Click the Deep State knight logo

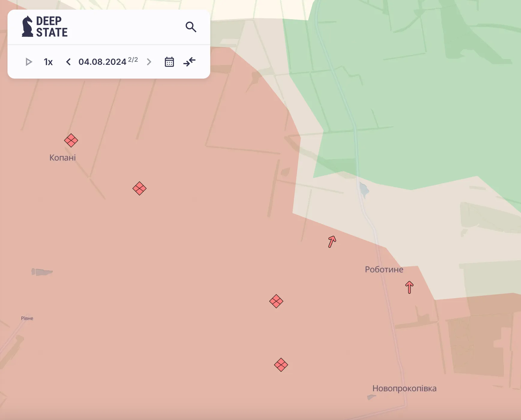point(28,27)
